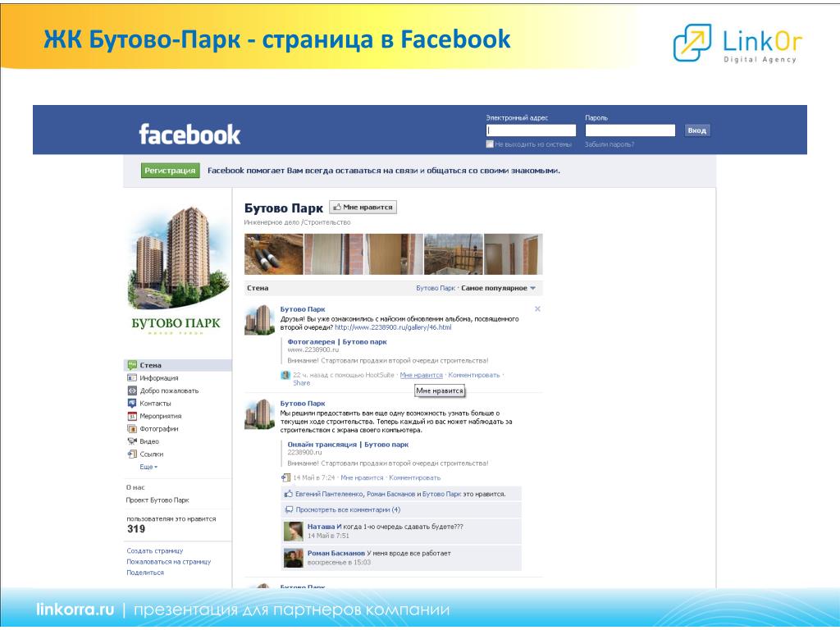
Task: Click the Электронный адрес input field
Action: (x=531, y=130)
